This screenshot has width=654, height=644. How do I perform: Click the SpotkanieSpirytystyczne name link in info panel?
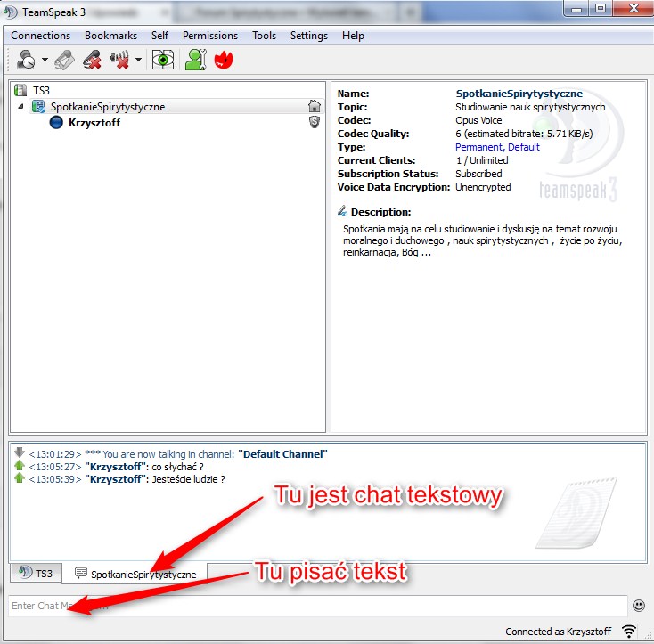[x=519, y=94]
